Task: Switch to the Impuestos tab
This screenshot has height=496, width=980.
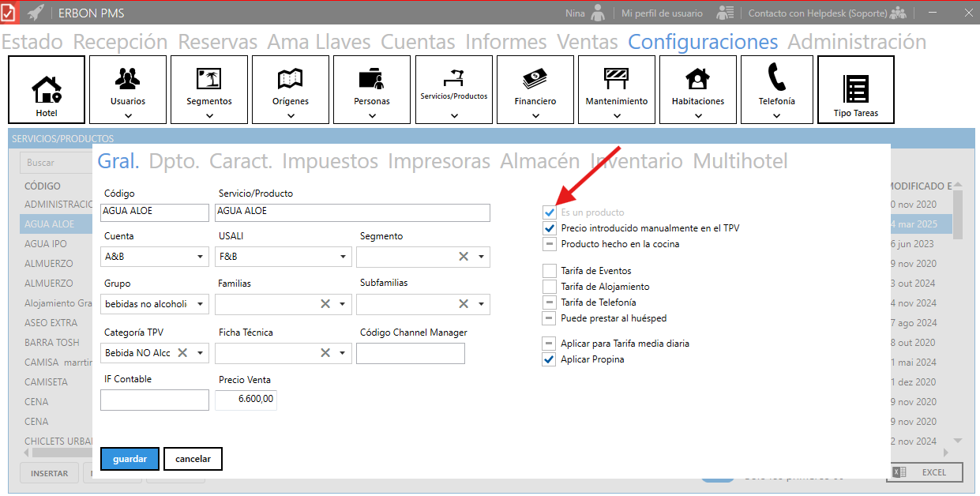Action: (x=329, y=161)
